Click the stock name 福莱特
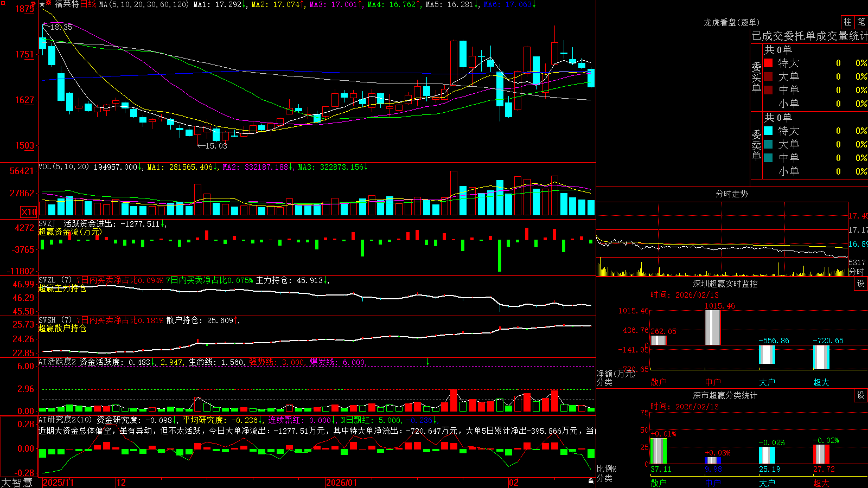This screenshot has width=868, height=488. 67,4
